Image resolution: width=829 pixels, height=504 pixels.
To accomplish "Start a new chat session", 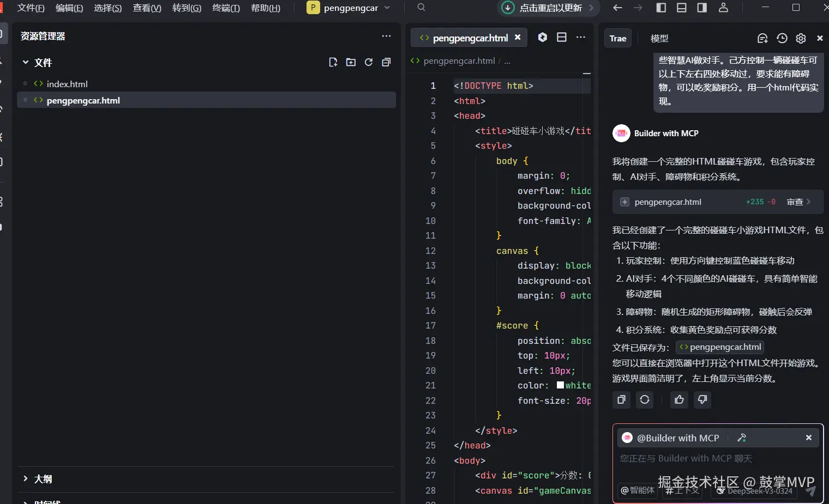I will pyautogui.click(x=762, y=38).
